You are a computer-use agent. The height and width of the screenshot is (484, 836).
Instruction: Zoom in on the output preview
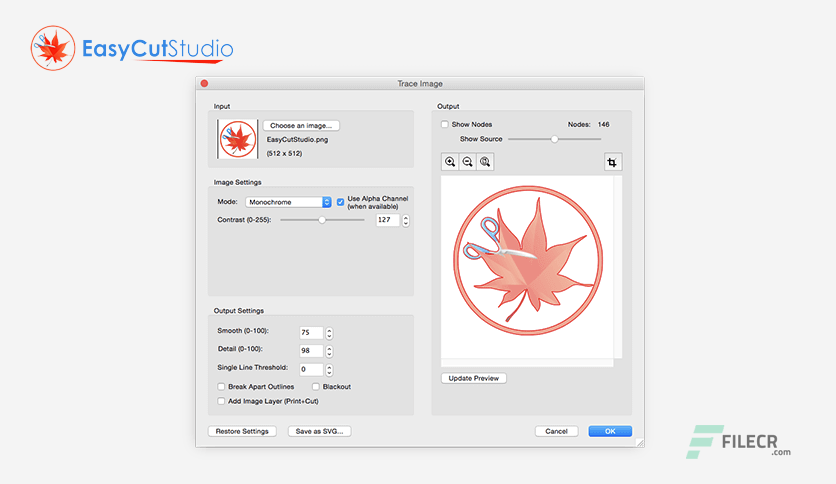(450, 162)
